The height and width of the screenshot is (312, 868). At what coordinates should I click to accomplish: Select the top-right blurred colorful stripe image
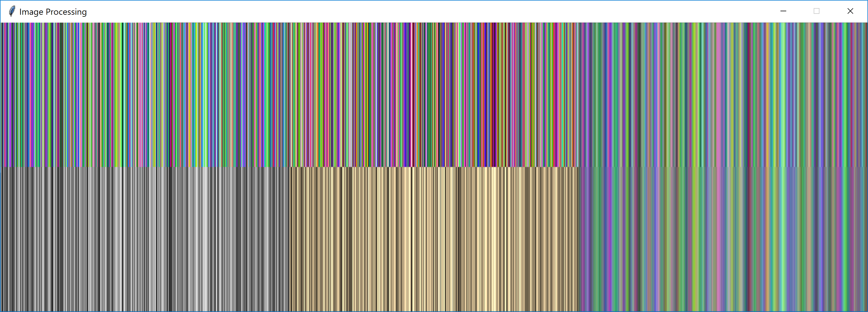coord(723,95)
